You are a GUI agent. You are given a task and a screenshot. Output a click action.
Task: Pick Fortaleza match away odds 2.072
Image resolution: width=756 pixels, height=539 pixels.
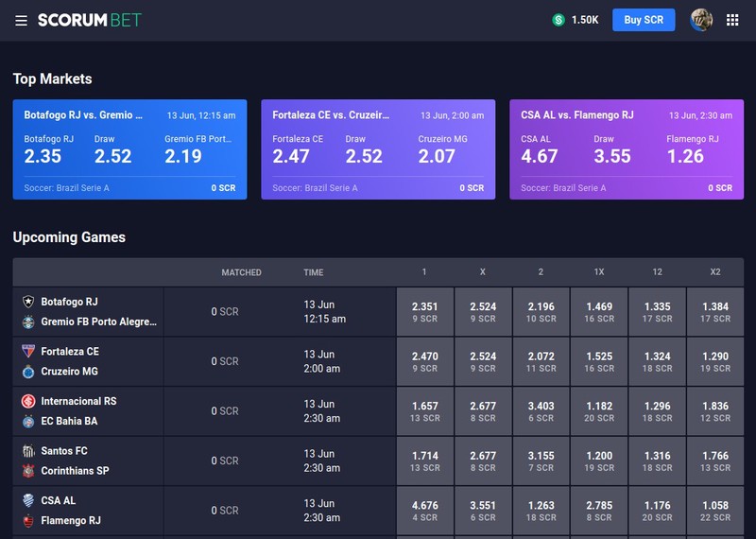click(541, 361)
